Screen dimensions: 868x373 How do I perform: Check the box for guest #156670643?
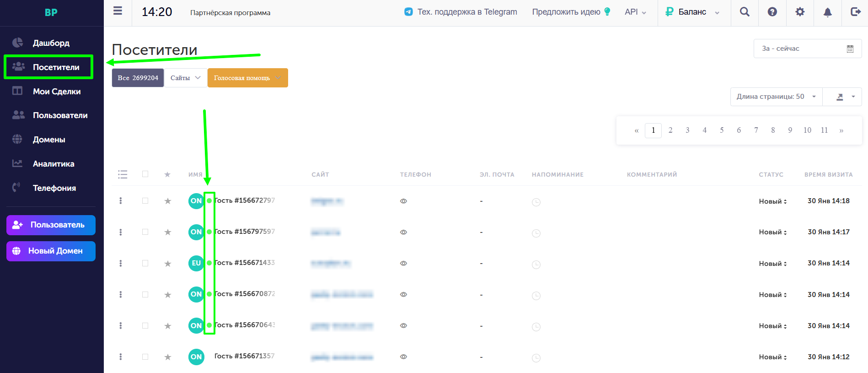(145, 325)
